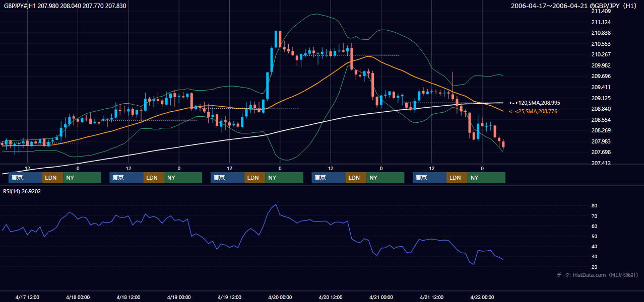The image size is (644, 302).
Task: Click the rightmost LDN session block
Action: [457, 178]
